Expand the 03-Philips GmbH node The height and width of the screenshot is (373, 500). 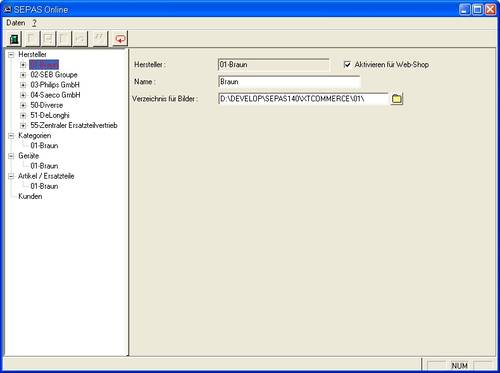point(23,85)
